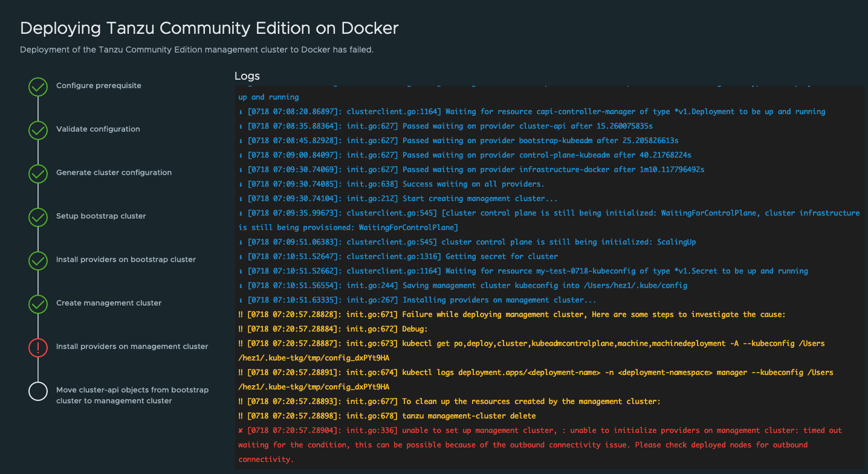The width and height of the screenshot is (868, 474).
Task: Click the logs scrollbar on the right edge
Action: [863, 181]
